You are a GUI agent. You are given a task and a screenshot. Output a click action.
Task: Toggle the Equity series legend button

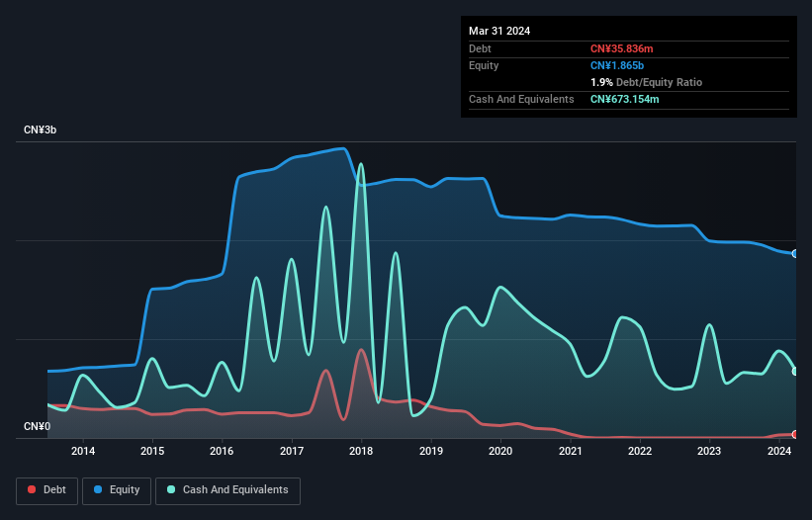(117, 490)
